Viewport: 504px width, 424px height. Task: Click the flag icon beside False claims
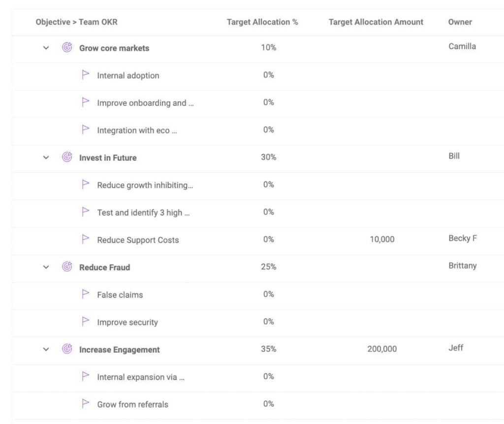coord(85,294)
